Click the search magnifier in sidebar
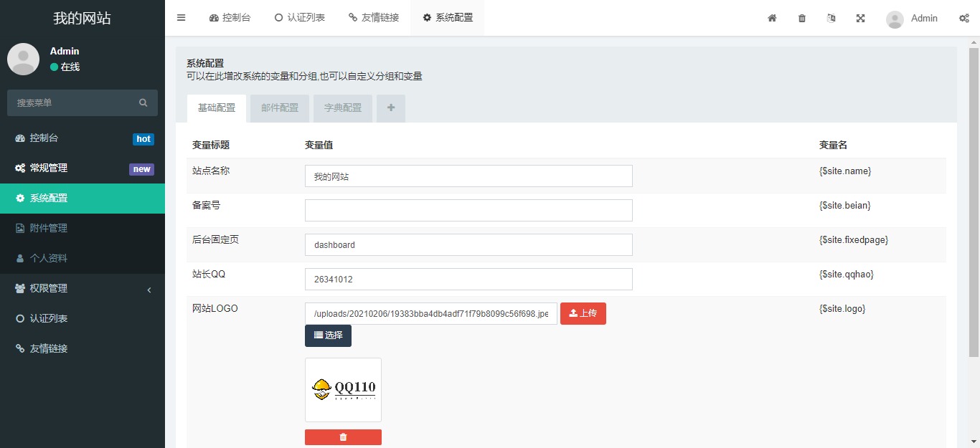This screenshot has width=980, height=448. (143, 103)
